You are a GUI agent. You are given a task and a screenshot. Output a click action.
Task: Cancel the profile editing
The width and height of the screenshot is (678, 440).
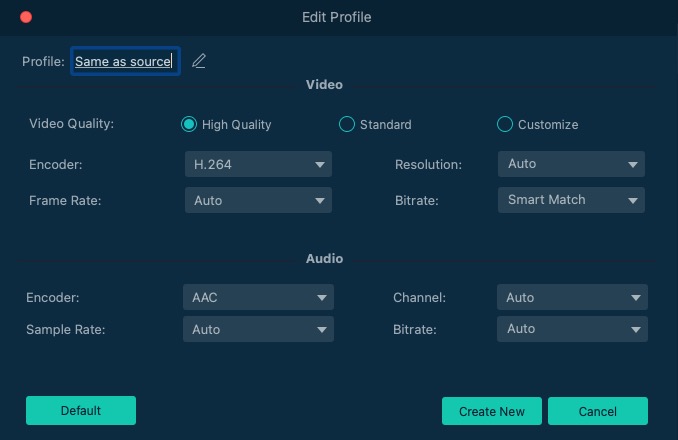tap(598, 411)
